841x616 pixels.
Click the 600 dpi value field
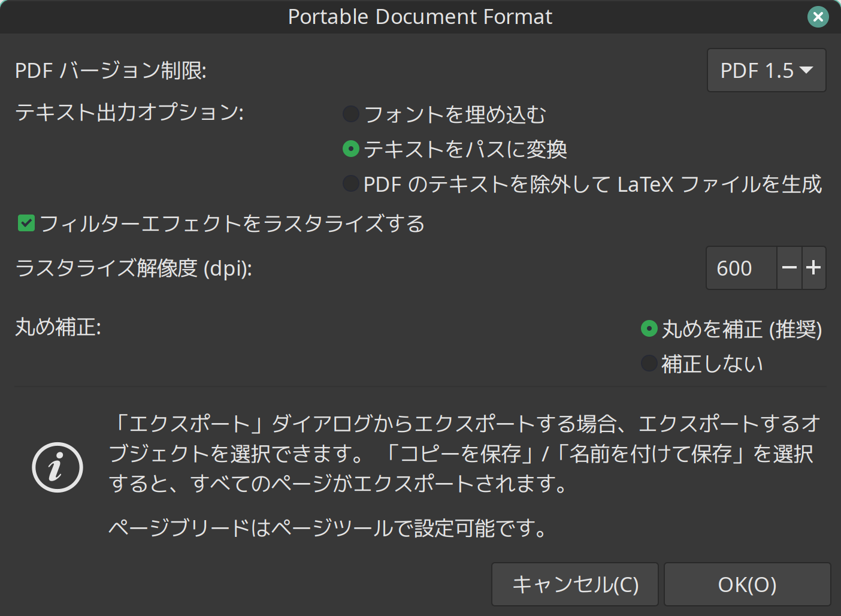740,268
